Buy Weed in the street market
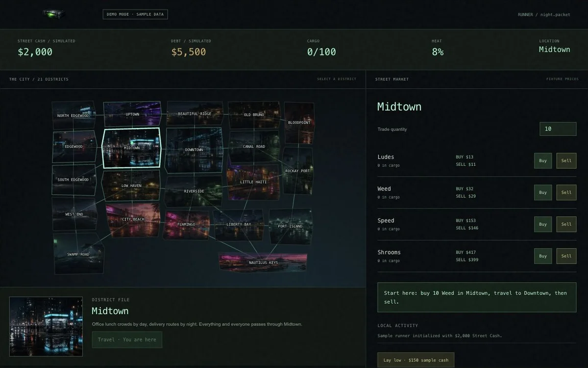This screenshot has width=588, height=368. pos(543,192)
